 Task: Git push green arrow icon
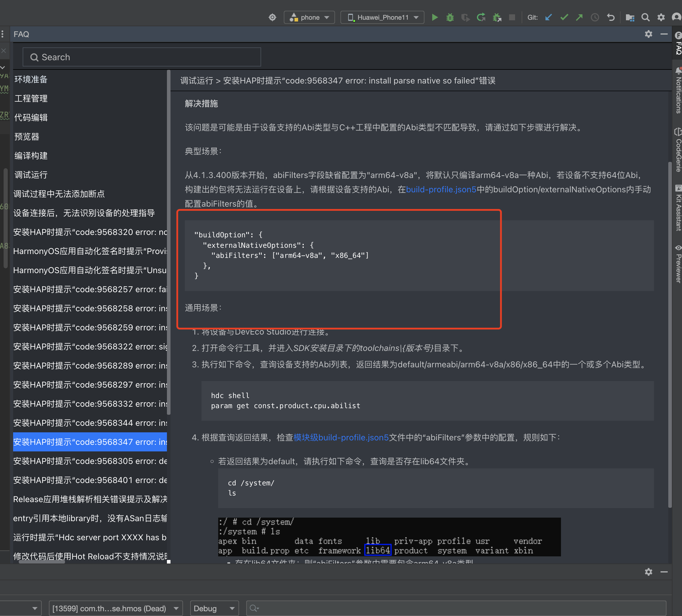point(579,17)
